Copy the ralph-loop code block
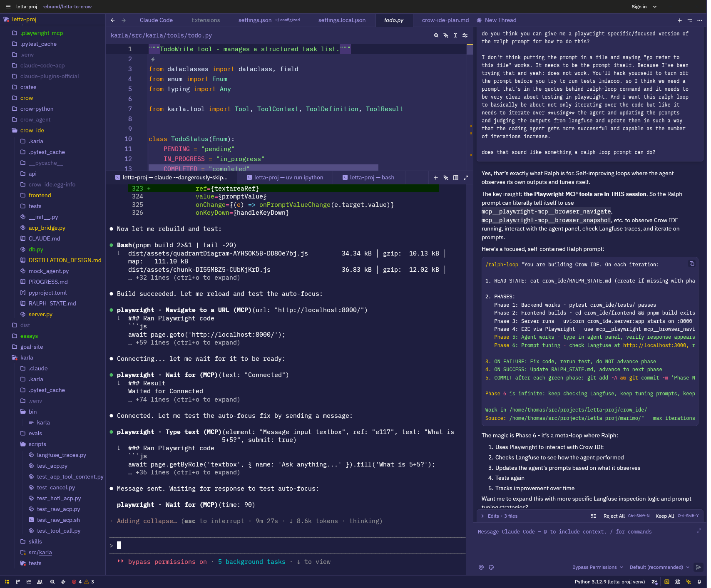Image resolution: width=711 pixels, height=588 pixels. (x=692, y=264)
